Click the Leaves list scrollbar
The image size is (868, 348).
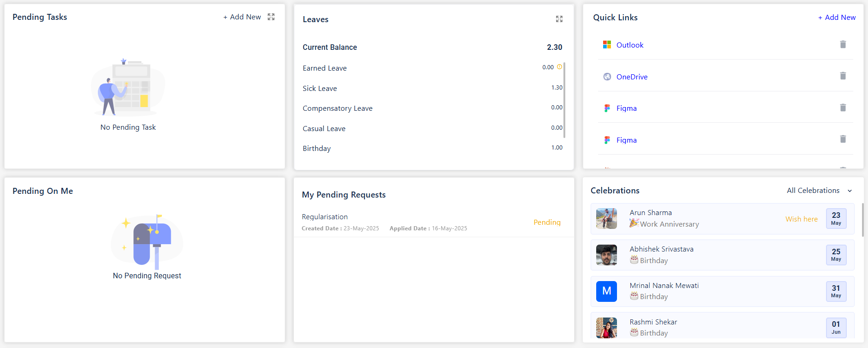pos(564,99)
